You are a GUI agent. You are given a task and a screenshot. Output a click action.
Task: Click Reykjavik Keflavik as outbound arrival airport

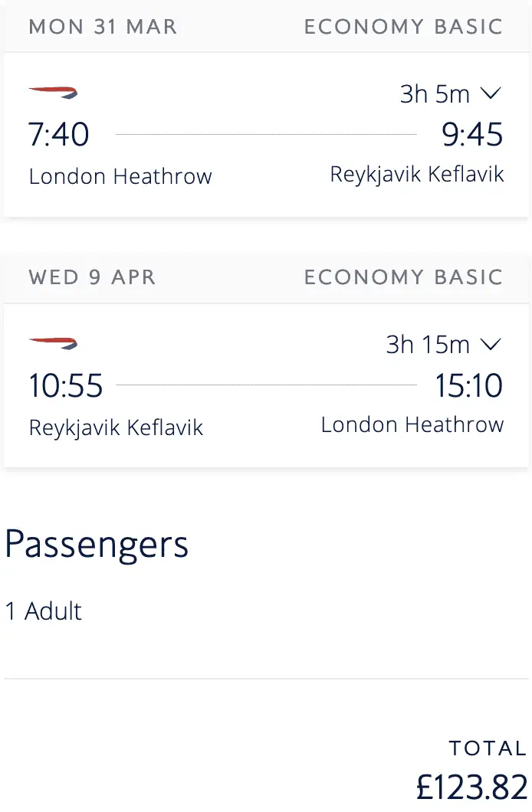coord(417,175)
